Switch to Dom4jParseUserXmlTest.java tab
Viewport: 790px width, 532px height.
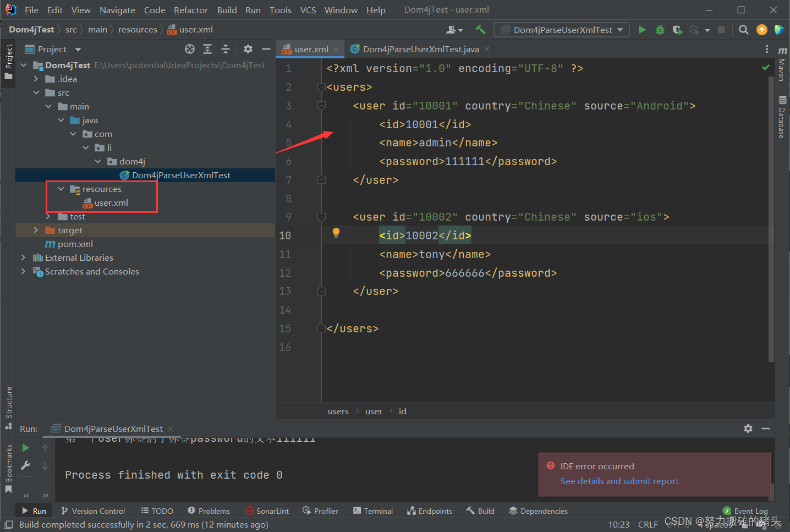420,50
